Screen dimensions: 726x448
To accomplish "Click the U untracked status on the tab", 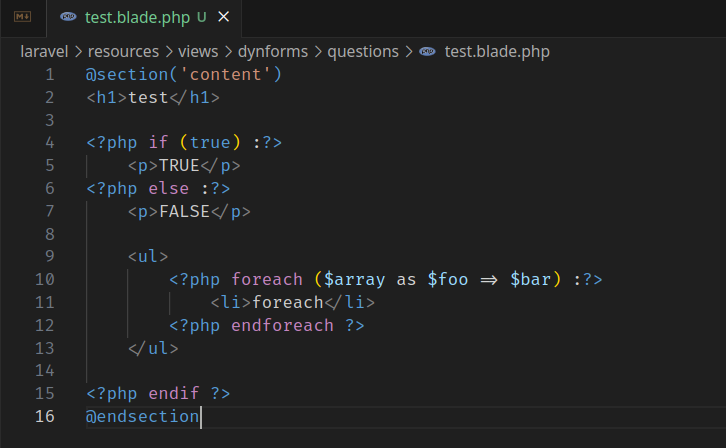I will click(x=202, y=18).
